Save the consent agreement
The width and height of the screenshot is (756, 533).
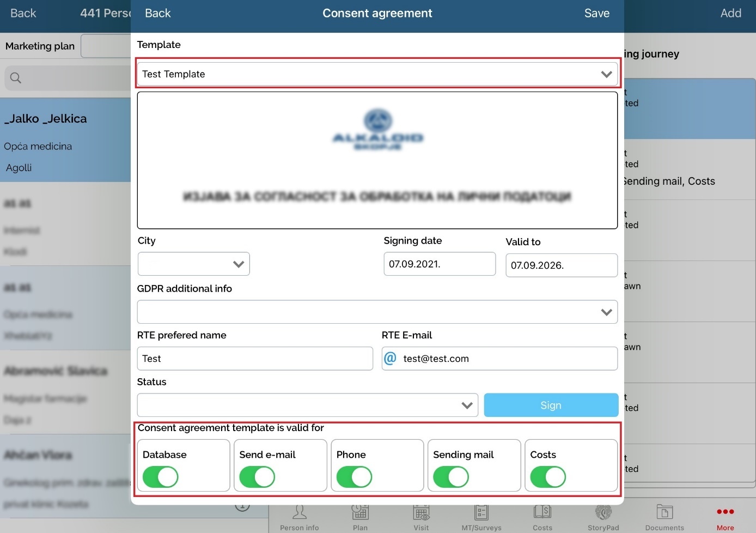[x=596, y=14]
